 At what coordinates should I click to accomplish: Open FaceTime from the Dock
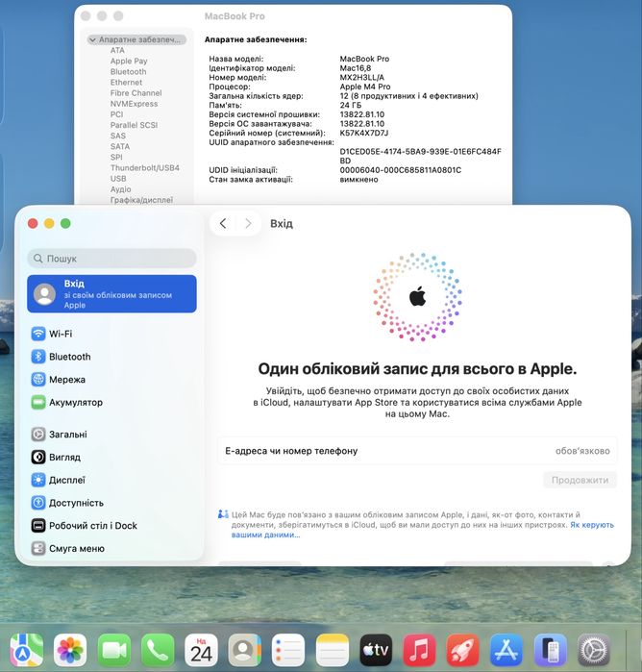click(114, 650)
